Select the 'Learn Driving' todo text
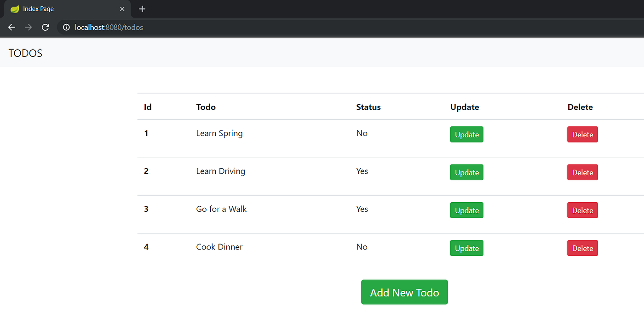 [x=220, y=171]
